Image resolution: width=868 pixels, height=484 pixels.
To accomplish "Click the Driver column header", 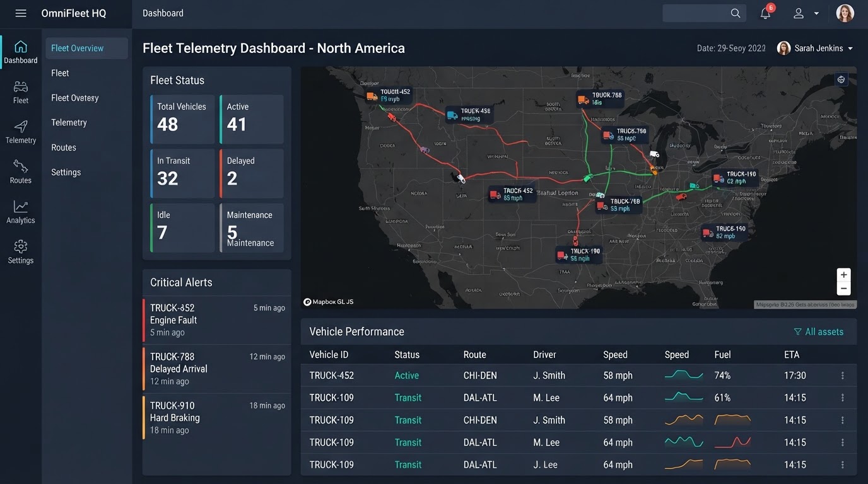I will [x=544, y=355].
